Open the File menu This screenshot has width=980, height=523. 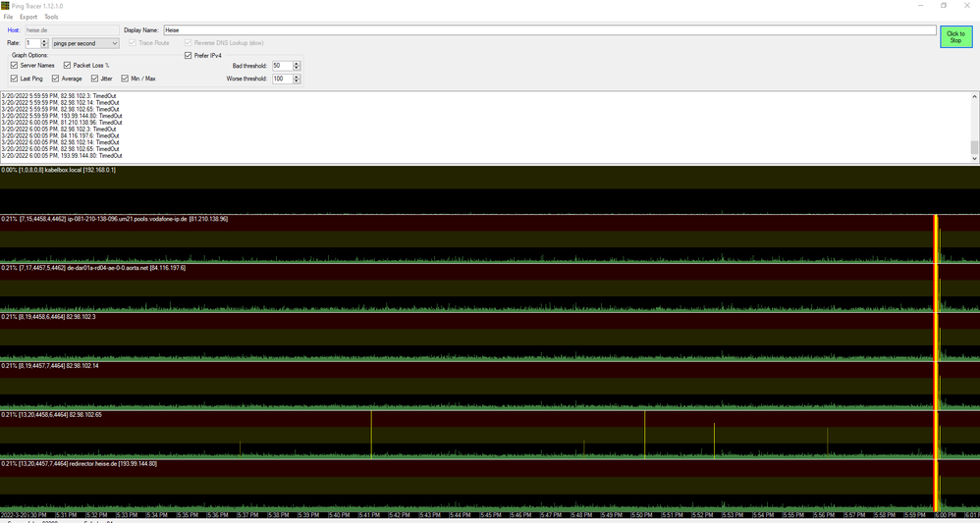click(8, 17)
